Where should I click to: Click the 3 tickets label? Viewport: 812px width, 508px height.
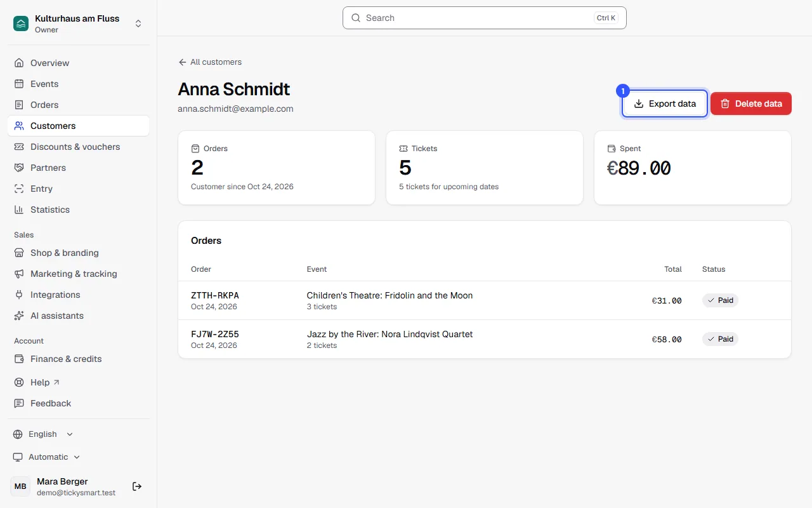pyautogui.click(x=322, y=307)
